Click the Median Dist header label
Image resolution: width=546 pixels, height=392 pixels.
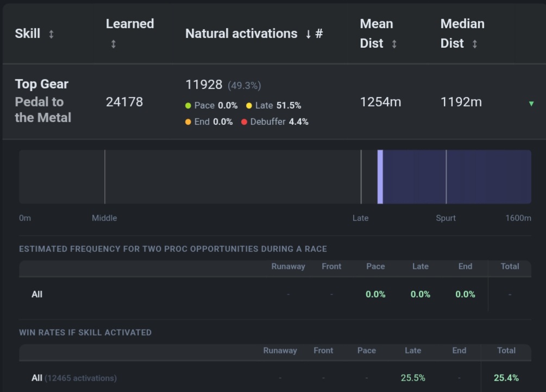[x=462, y=34]
